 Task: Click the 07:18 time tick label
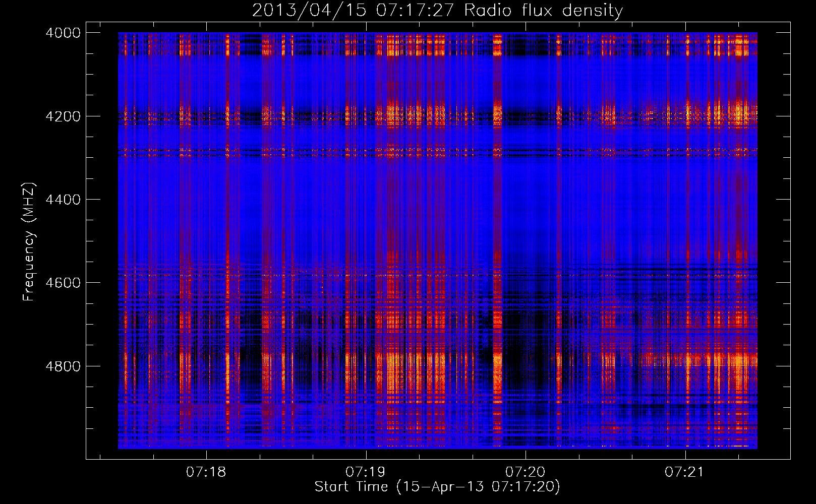coord(206,472)
